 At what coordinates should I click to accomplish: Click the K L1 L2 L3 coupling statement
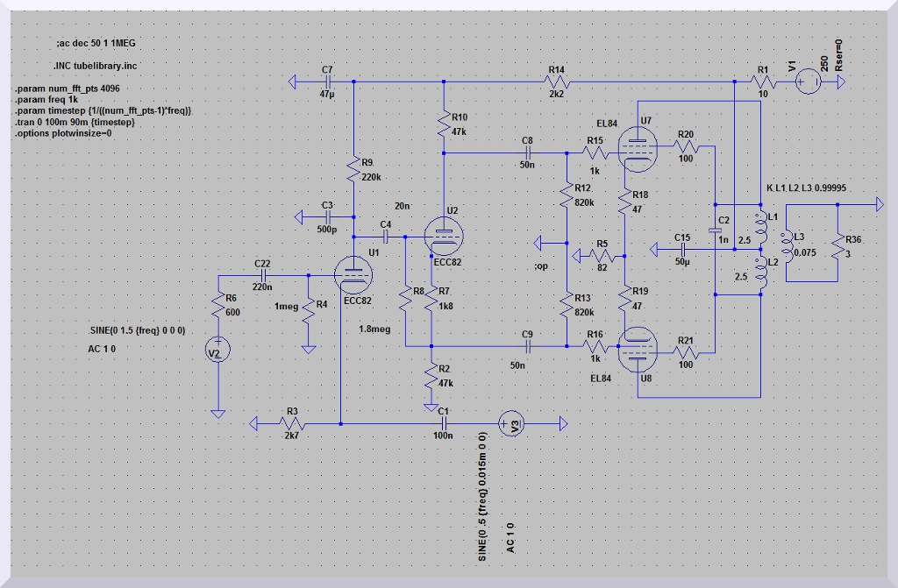pyautogui.click(x=806, y=189)
